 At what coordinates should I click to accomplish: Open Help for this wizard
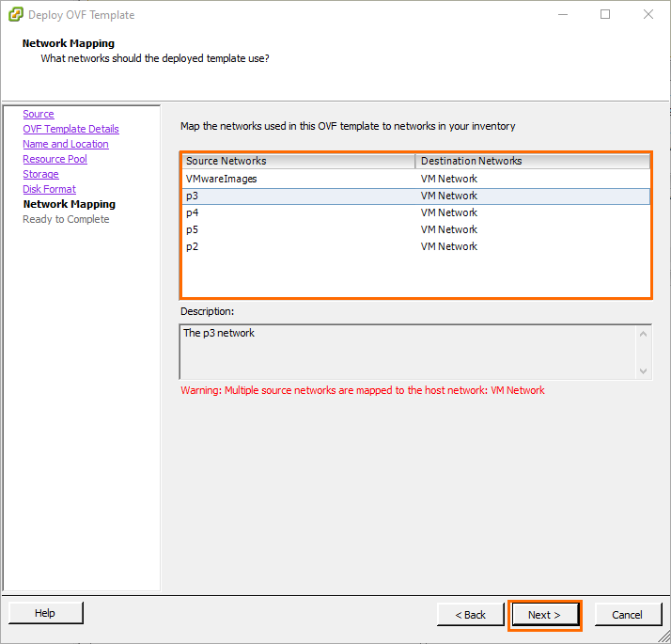(x=45, y=613)
